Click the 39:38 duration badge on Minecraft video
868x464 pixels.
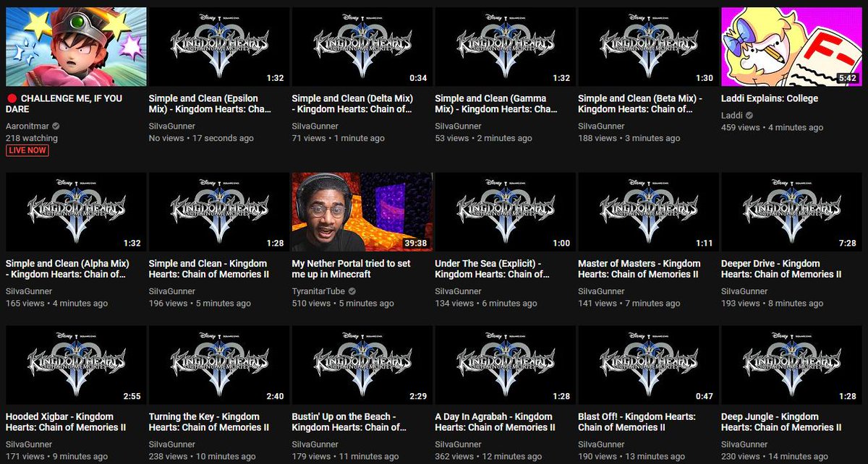(414, 243)
